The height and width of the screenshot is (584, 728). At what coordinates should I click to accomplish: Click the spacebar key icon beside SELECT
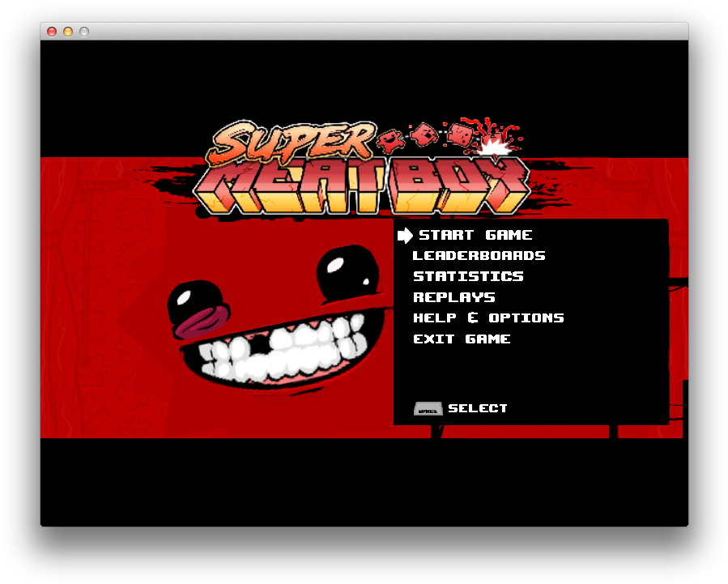coord(427,408)
